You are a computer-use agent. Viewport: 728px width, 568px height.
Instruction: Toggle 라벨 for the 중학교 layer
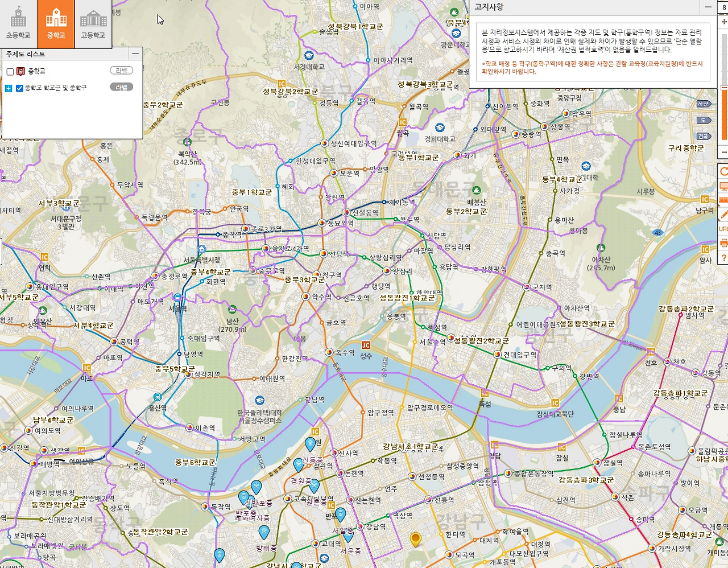(122, 71)
